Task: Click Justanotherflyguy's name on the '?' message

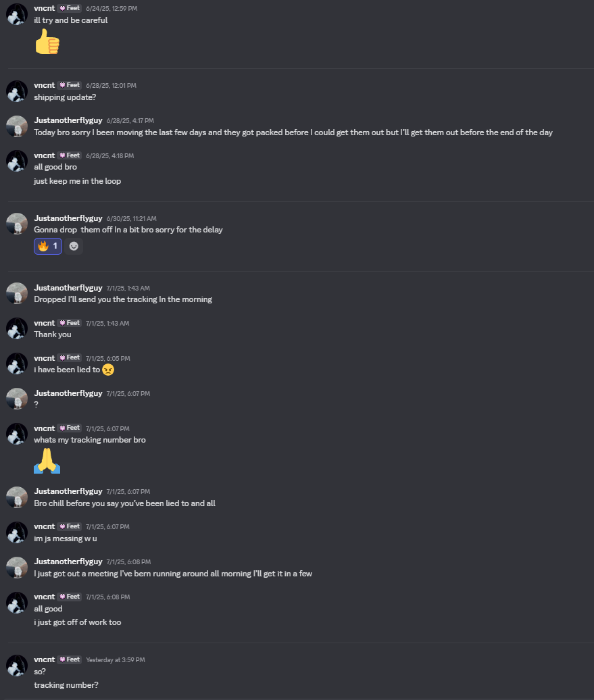Action: 68,393
